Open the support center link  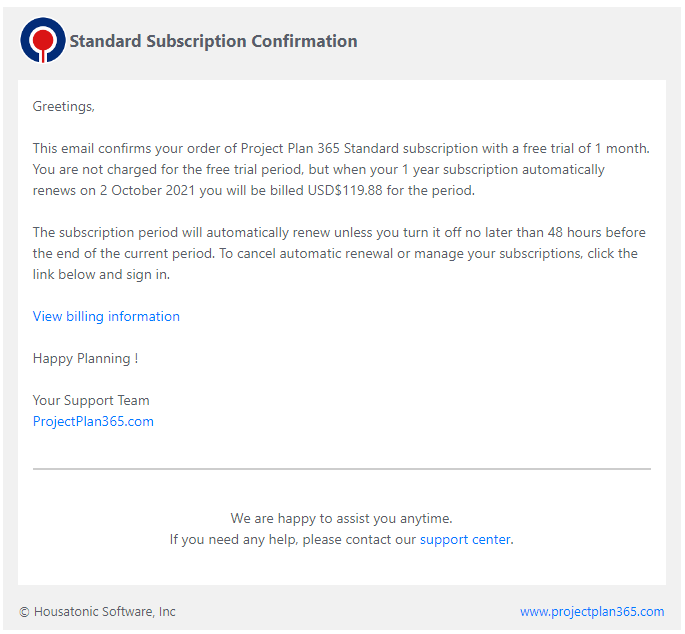(465, 540)
